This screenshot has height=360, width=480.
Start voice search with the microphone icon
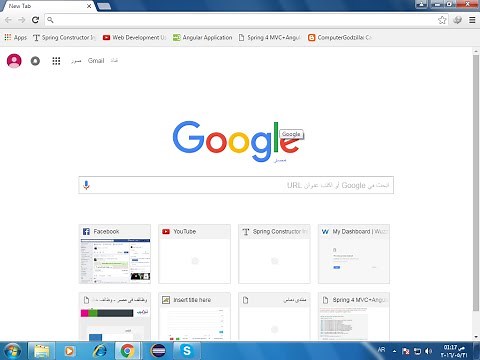point(86,185)
